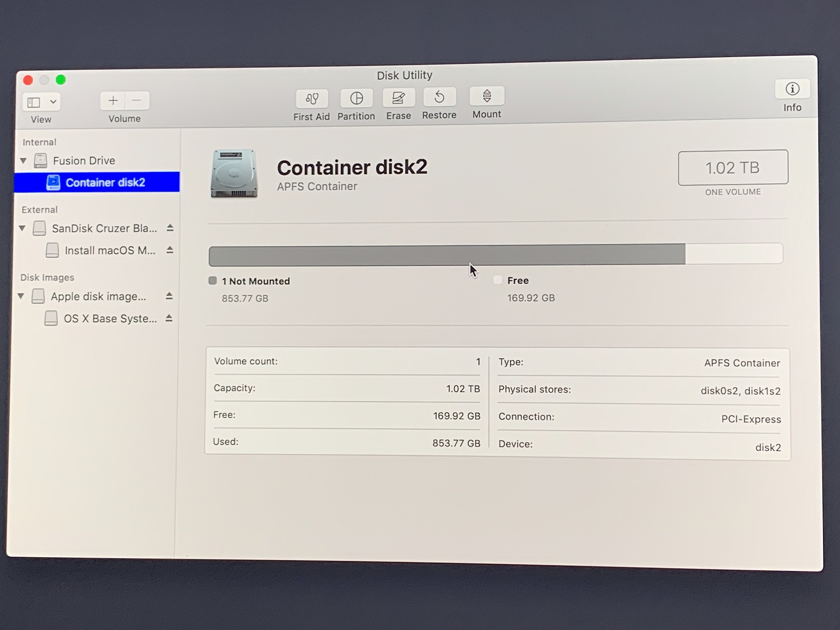The width and height of the screenshot is (840, 630).
Task: Select Container disk2 in sidebar
Action: [x=105, y=183]
